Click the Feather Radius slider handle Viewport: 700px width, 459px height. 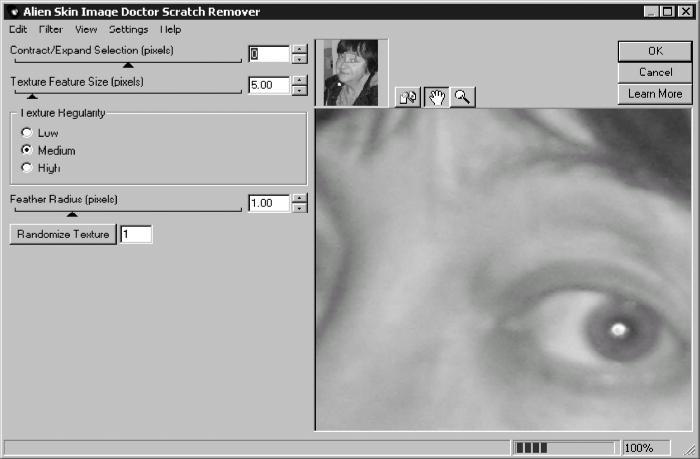click(x=71, y=213)
